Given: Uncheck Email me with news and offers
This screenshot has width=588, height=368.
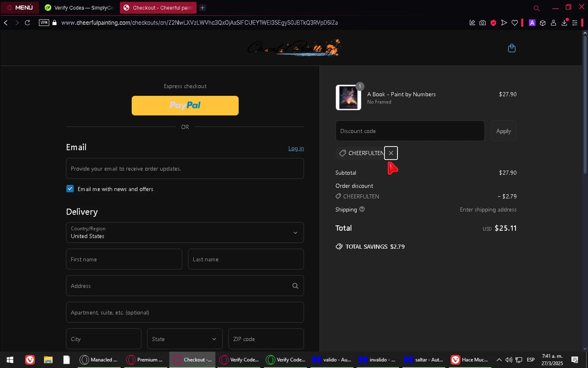Looking at the screenshot, I should point(70,189).
